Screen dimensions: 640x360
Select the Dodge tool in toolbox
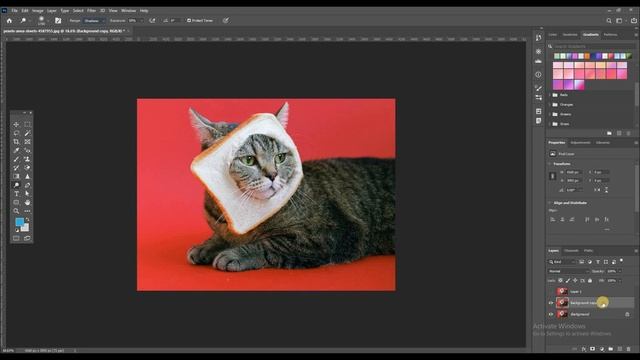point(16,185)
